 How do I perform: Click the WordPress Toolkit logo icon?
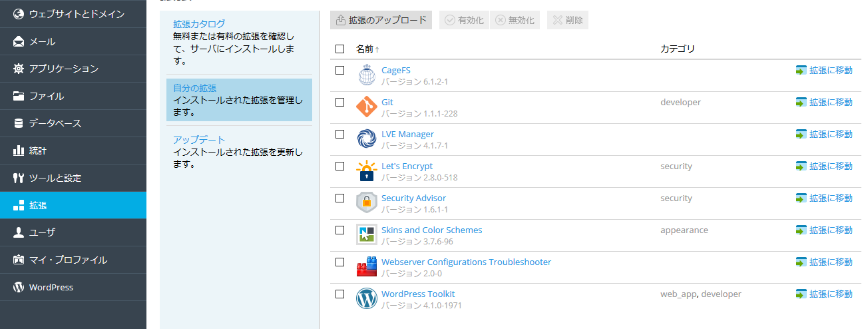366,298
